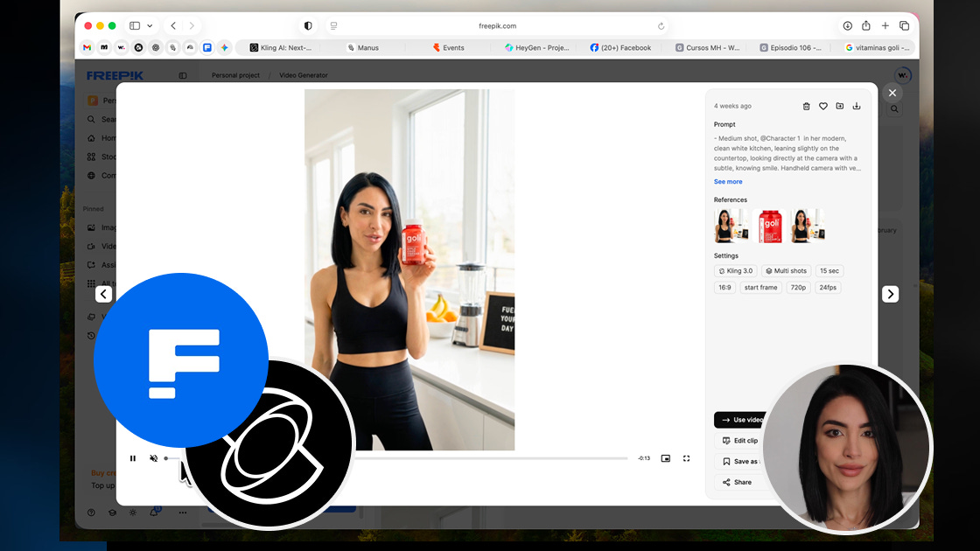This screenshot has width=980, height=551.
Task: Open Video Generator breadcrumb
Action: pos(303,75)
